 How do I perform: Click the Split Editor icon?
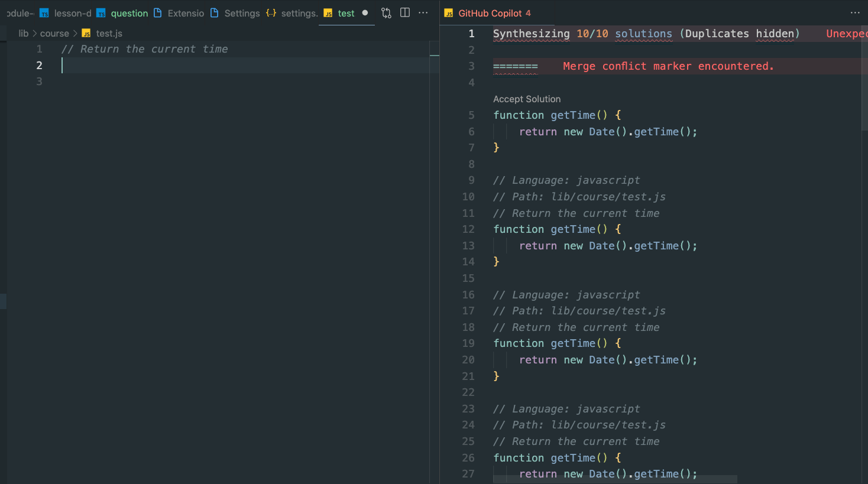tap(405, 13)
